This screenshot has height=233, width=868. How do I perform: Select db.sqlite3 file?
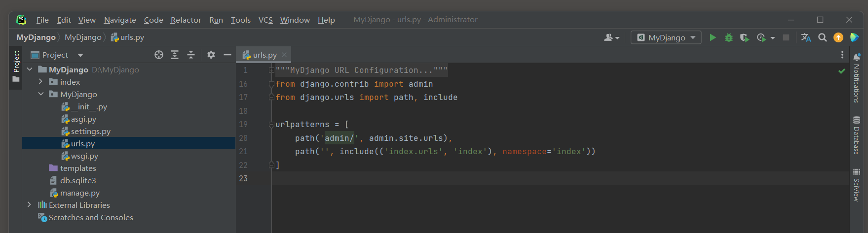73,180
